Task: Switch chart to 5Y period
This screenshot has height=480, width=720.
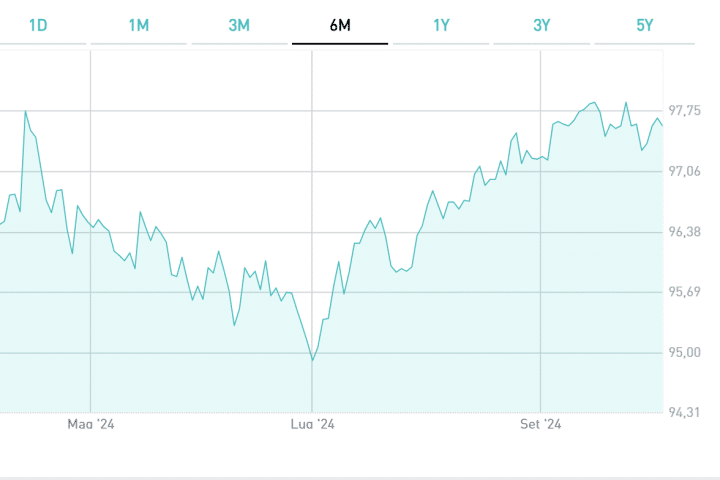Action: [x=644, y=25]
